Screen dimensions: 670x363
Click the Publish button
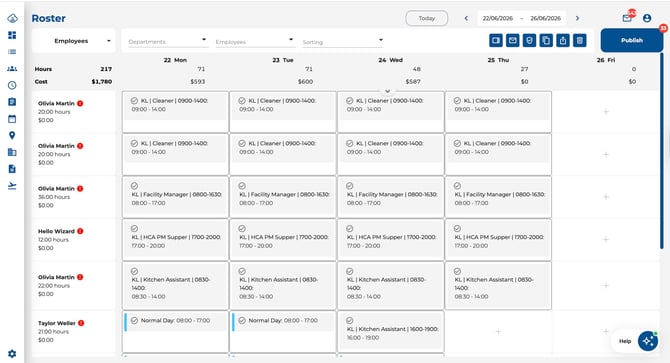click(x=632, y=40)
